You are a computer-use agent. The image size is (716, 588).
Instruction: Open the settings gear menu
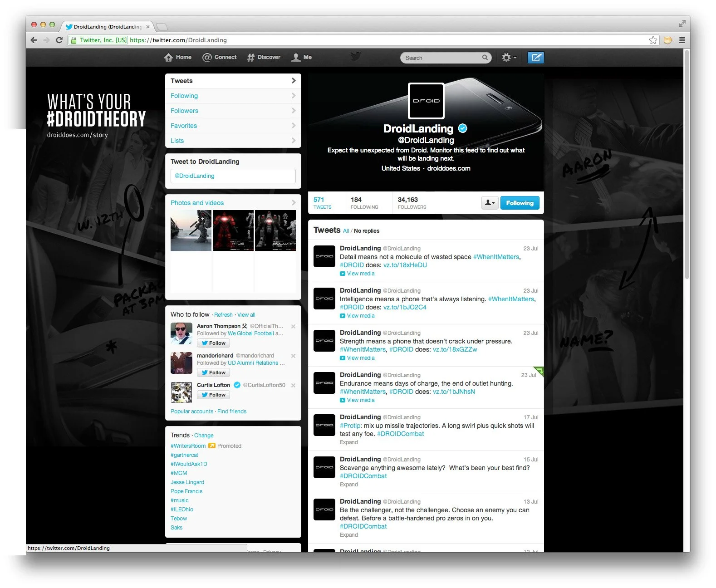click(x=509, y=58)
